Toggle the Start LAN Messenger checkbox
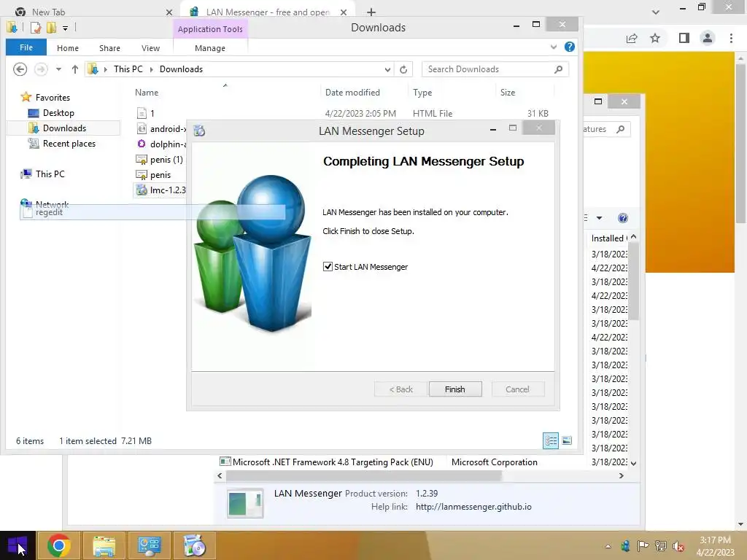 tap(328, 267)
